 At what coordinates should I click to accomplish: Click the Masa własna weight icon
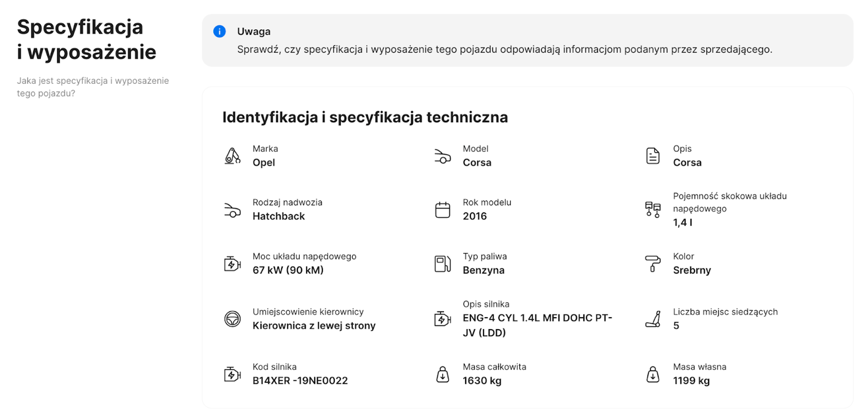pyautogui.click(x=653, y=374)
